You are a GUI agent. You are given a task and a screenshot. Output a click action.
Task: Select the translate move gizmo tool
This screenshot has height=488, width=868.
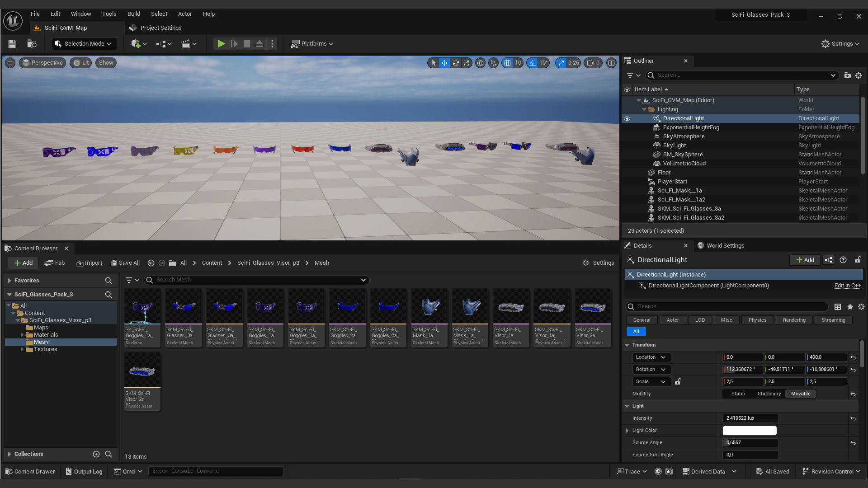444,63
